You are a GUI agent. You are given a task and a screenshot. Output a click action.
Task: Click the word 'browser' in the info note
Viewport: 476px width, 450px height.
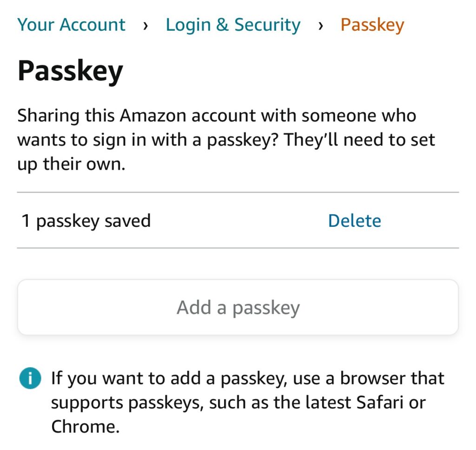(x=371, y=378)
